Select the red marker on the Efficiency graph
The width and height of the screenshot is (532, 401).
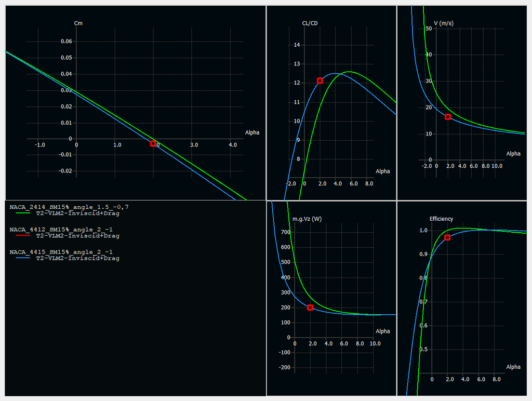pos(447,237)
